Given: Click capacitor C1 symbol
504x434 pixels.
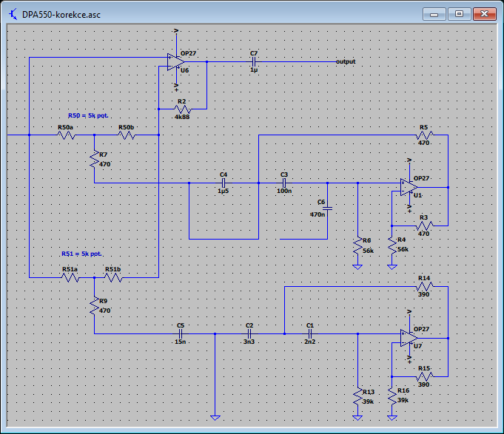Looking at the screenshot, I should [310, 334].
